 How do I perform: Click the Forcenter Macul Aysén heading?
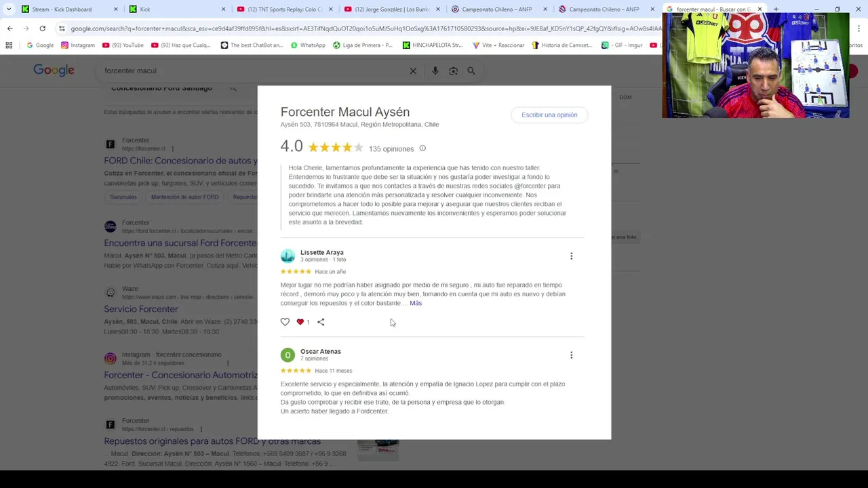(345, 112)
